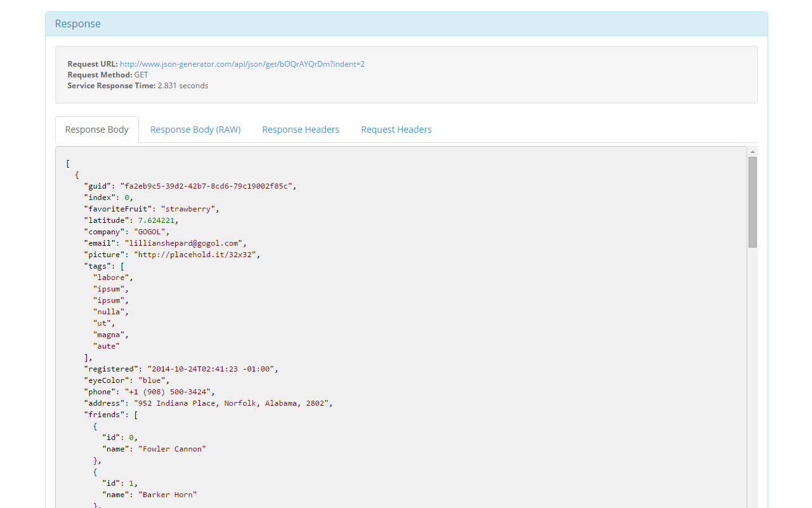The height and width of the screenshot is (508, 812).
Task: Click the "tags" key
Action: click(98, 266)
